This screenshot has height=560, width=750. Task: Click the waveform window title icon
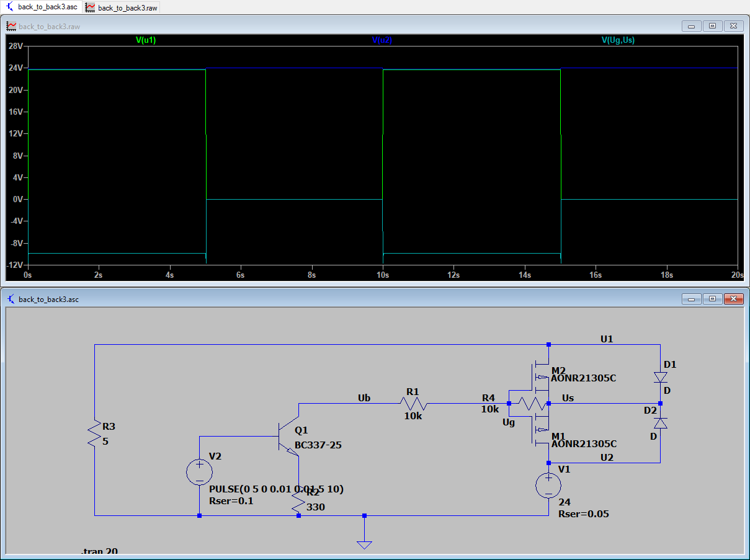[11, 26]
